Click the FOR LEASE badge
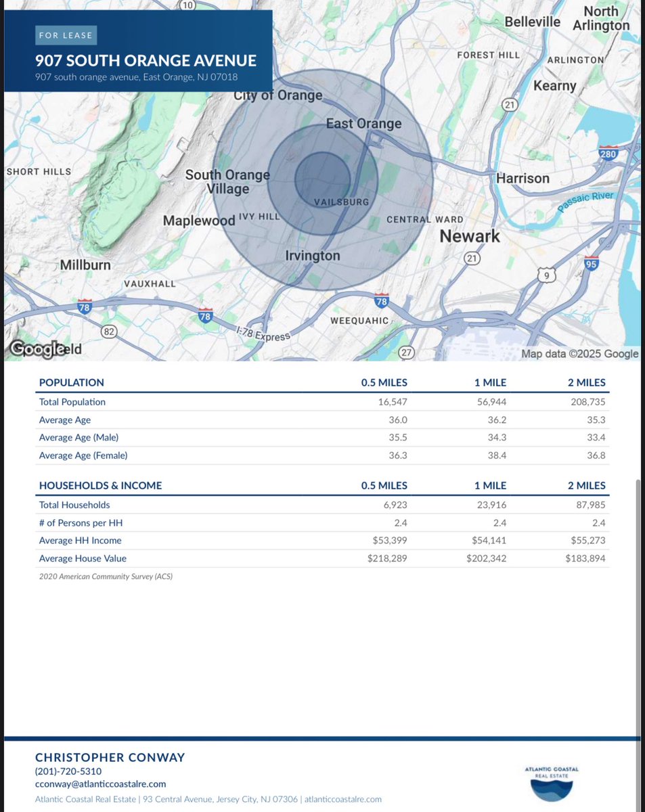The height and width of the screenshot is (812, 645). pyautogui.click(x=66, y=35)
